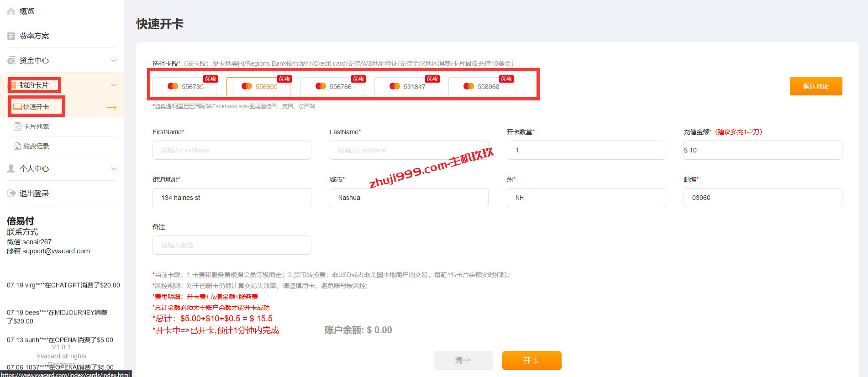Click the Mastercard logo on 556735
The image size is (868, 377).
pos(173,86)
